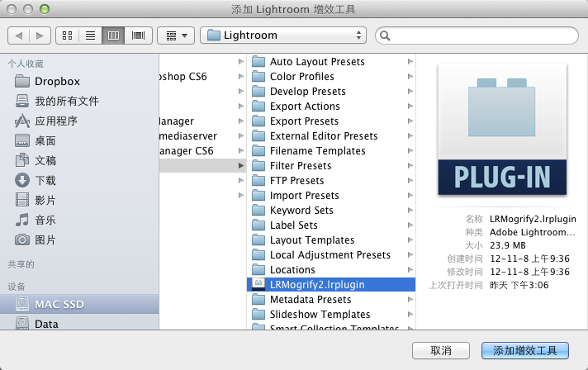Select the LRMogrify2.lrplugin file

pos(316,285)
